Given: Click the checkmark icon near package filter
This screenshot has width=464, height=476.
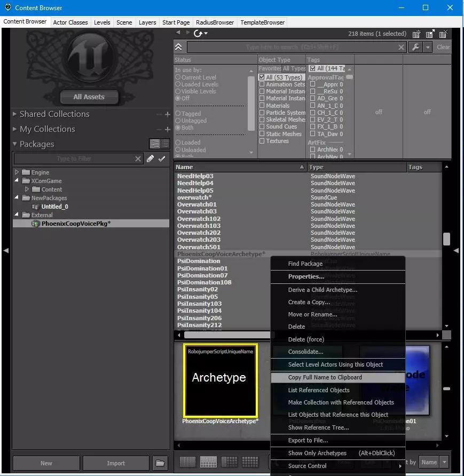Looking at the screenshot, I should click(x=162, y=159).
